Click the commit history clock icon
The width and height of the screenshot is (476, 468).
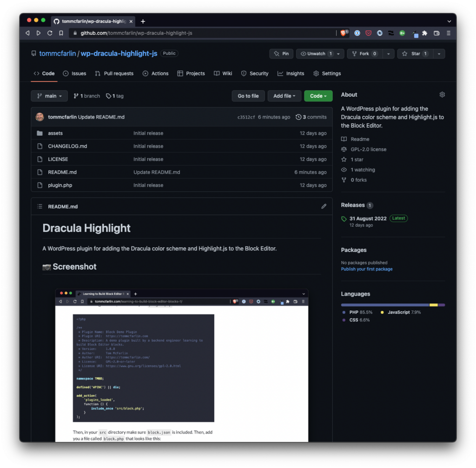298,117
